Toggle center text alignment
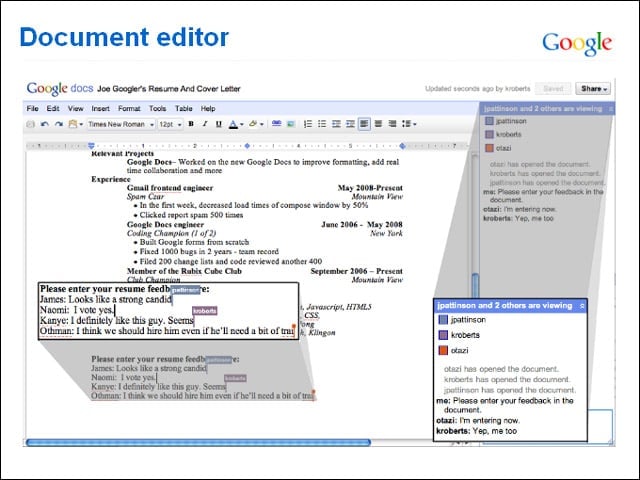This screenshot has width=640, height=480. point(378,124)
